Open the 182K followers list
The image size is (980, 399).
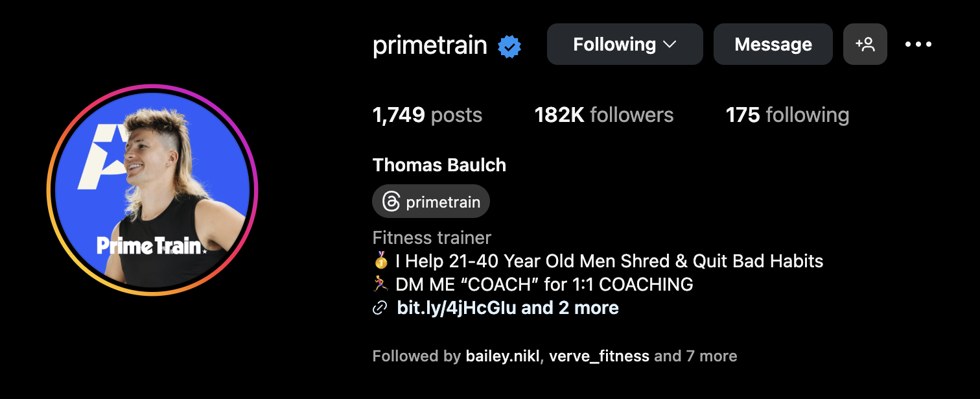coord(603,115)
